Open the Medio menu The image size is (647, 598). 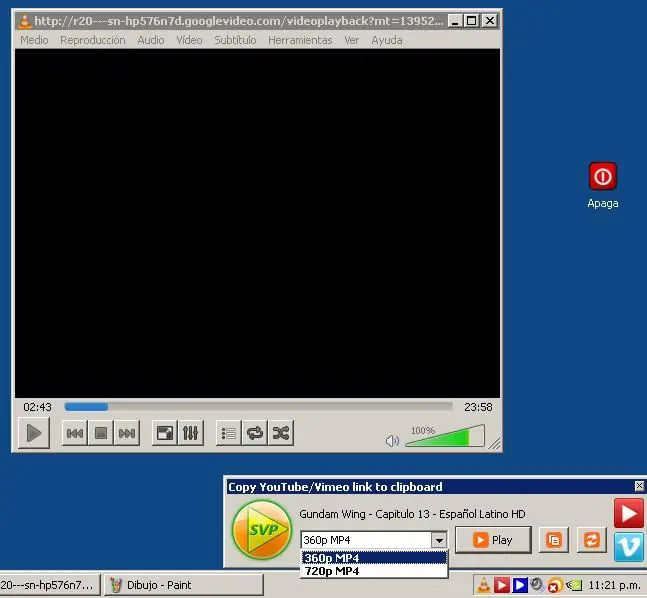point(34,40)
